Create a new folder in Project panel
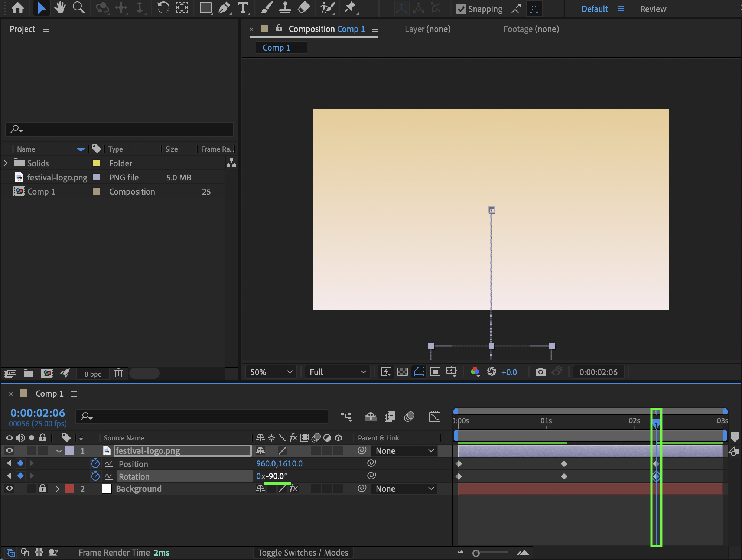This screenshot has height=560, width=742. 29,373
